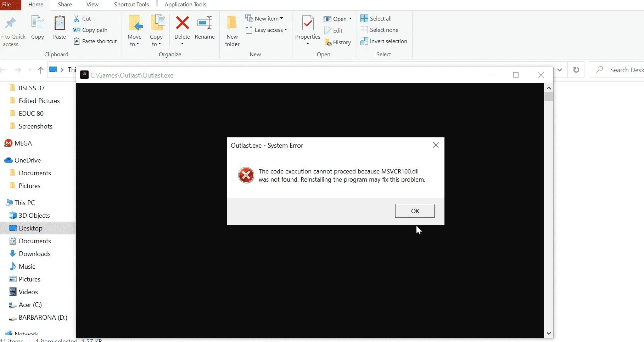The width and height of the screenshot is (644, 342).
Task: Go forward with the navigation arrow
Action: [17, 70]
